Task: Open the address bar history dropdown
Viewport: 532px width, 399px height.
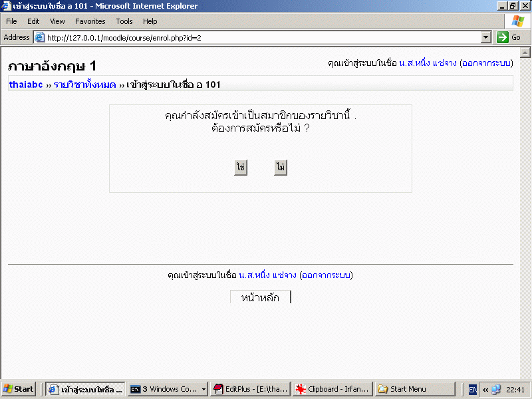Action: tap(485, 37)
